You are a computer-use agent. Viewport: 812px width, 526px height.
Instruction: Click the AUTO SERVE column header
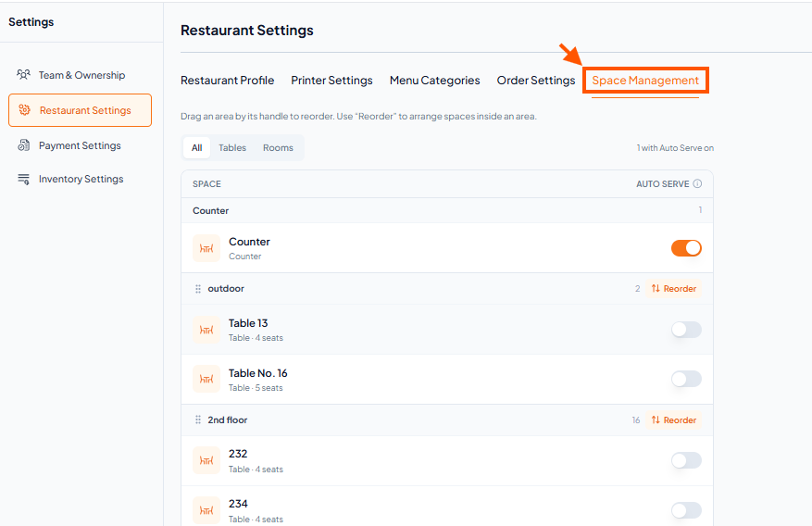pos(662,183)
